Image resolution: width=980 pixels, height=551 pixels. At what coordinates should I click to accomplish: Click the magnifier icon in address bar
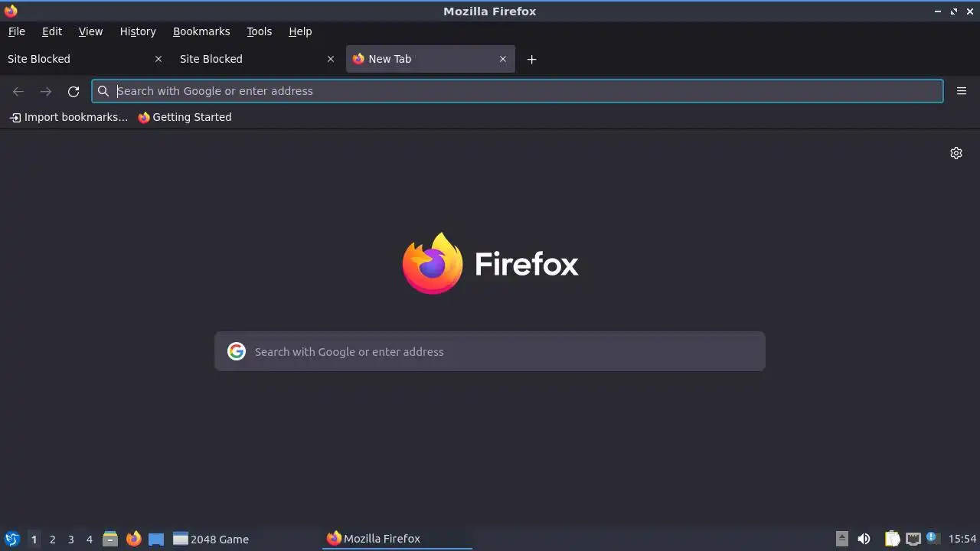(x=103, y=91)
